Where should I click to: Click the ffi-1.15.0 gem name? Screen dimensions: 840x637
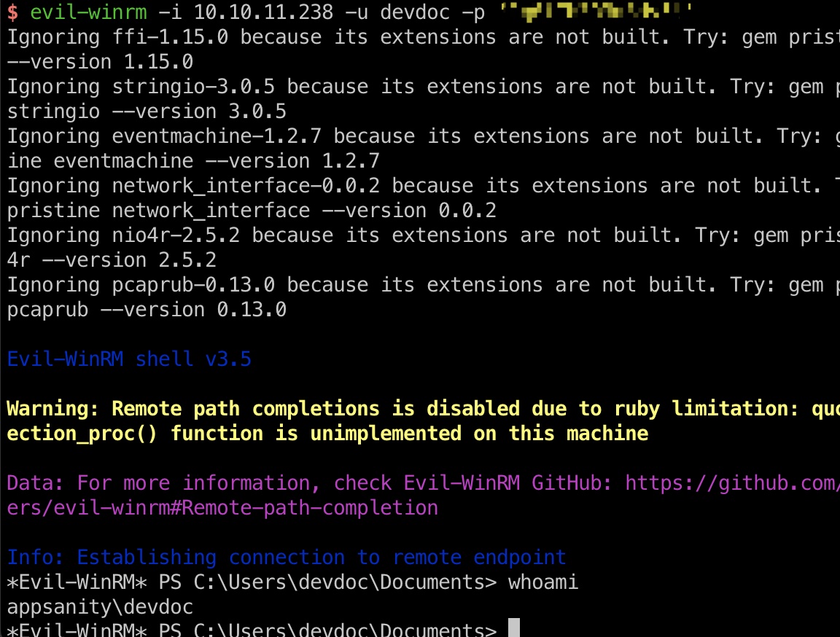tap(171, 37)
